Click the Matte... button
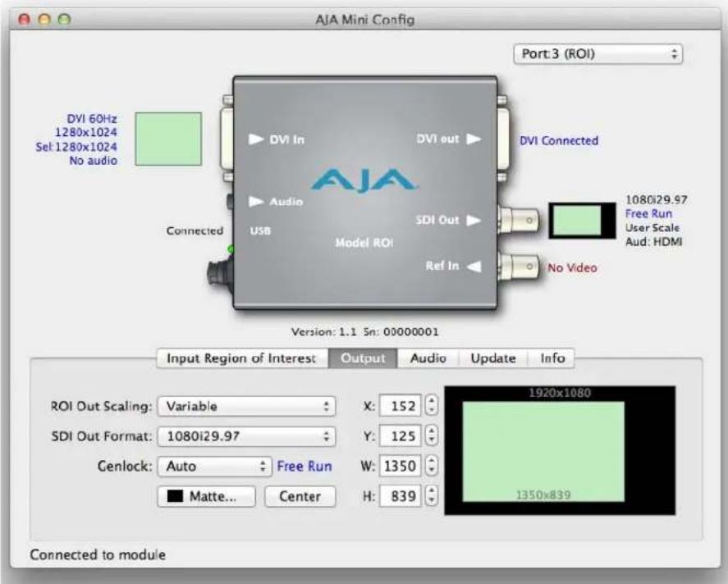Image resolution: width=728 pixels, height=584 pixels. point(207,496)
